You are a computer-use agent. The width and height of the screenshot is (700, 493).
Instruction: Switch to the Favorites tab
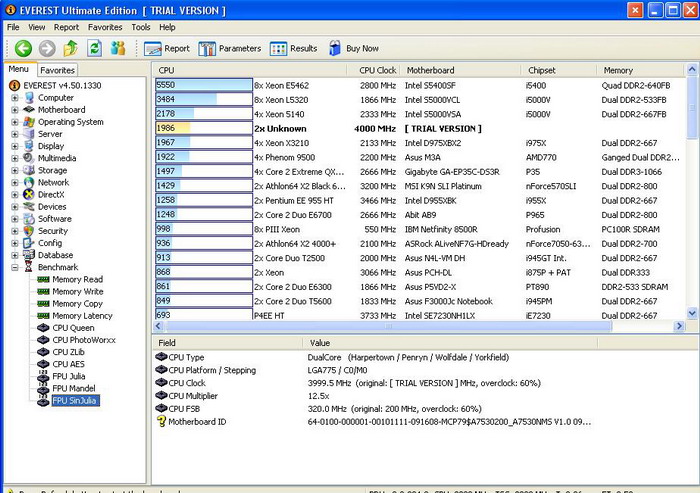point(57,70)
